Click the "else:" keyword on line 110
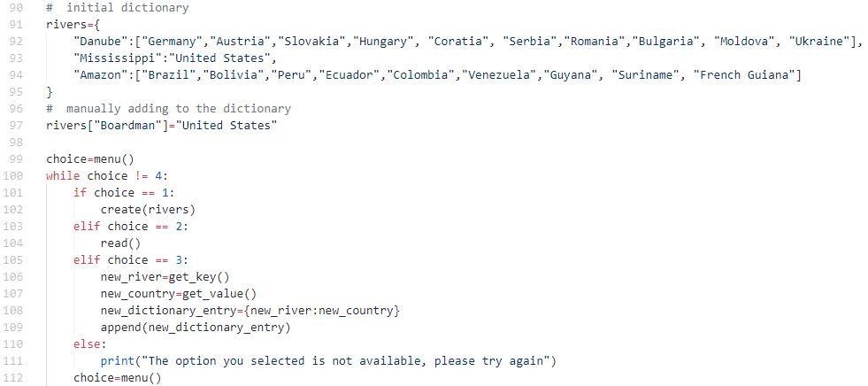Viewport: 868px width, 386px height. tap(89, 344)
